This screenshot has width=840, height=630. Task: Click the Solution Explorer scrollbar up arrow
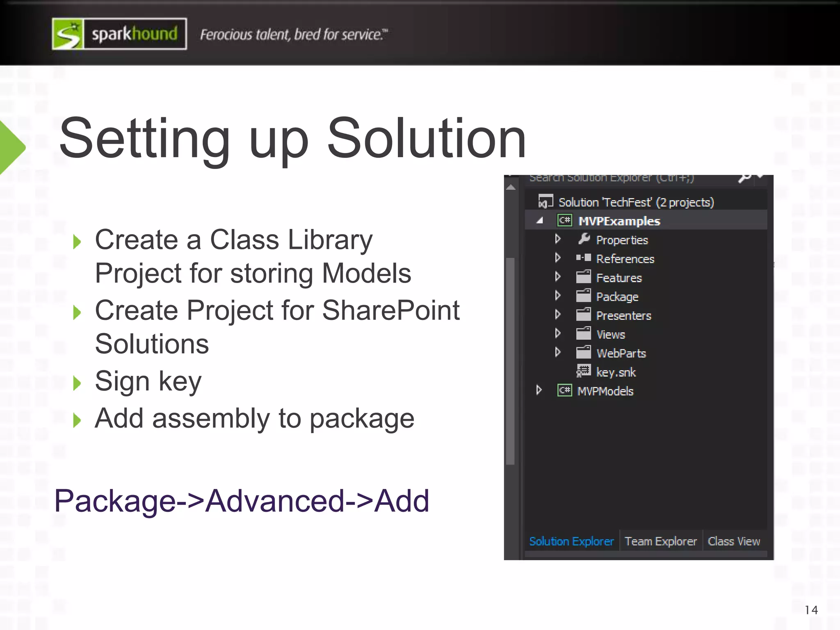[511, 188]
